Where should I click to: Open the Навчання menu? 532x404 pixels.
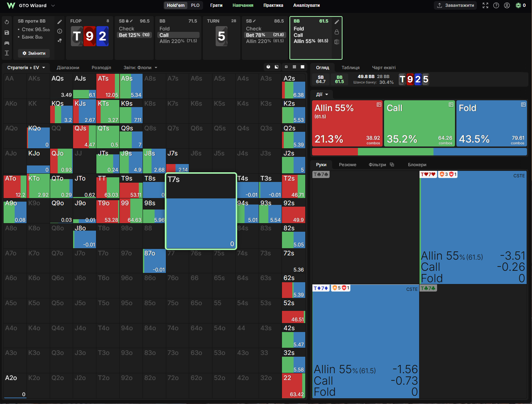243,5
